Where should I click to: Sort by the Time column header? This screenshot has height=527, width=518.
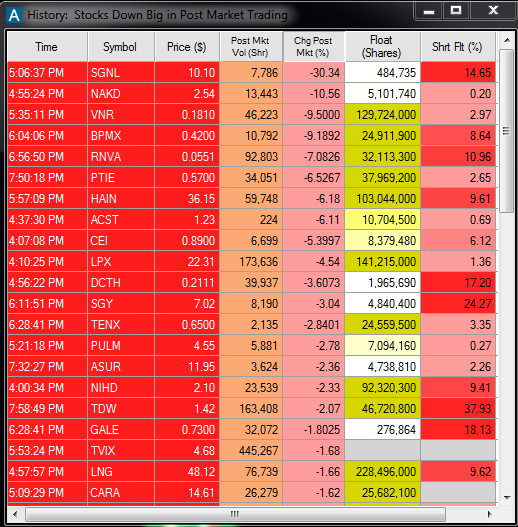(47, 47)
